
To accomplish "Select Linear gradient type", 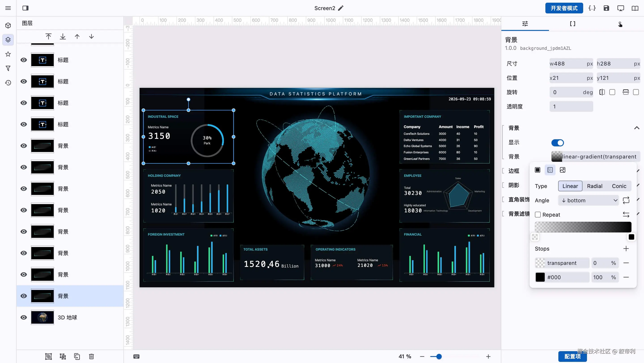I will [x=570, y=186].
